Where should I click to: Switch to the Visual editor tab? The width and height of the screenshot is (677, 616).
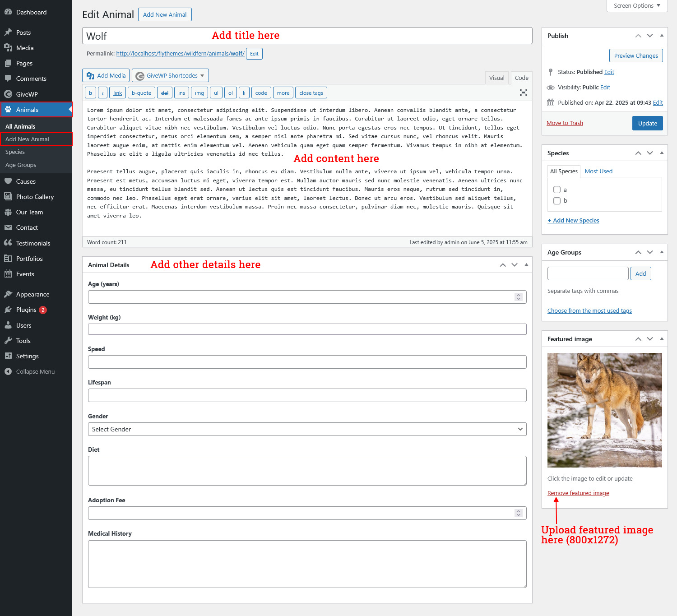click(x=496, y=78)
